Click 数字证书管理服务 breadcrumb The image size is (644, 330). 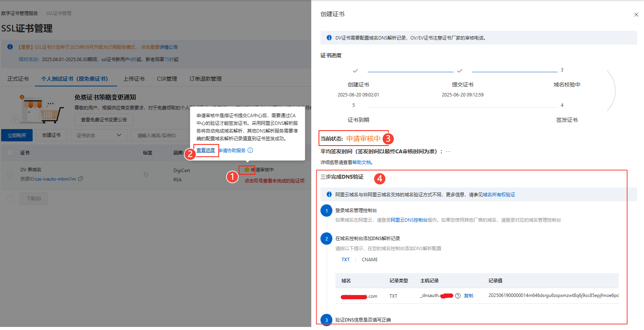click(20, 13)
